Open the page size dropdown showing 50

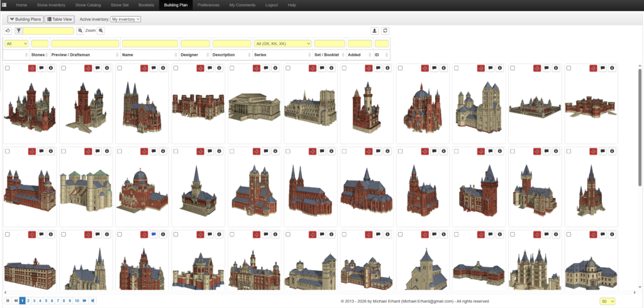pos(608,301)
